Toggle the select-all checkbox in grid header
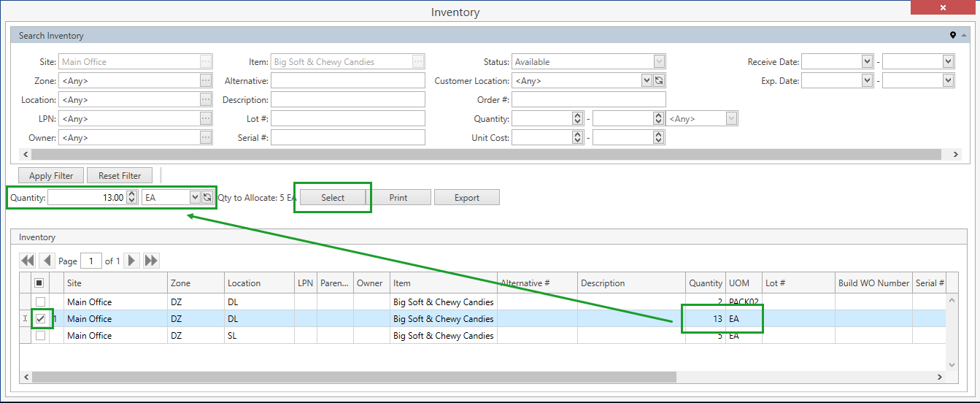Viewport: 980px width, 403px height. pyautogui.click(x=41, y=283)
